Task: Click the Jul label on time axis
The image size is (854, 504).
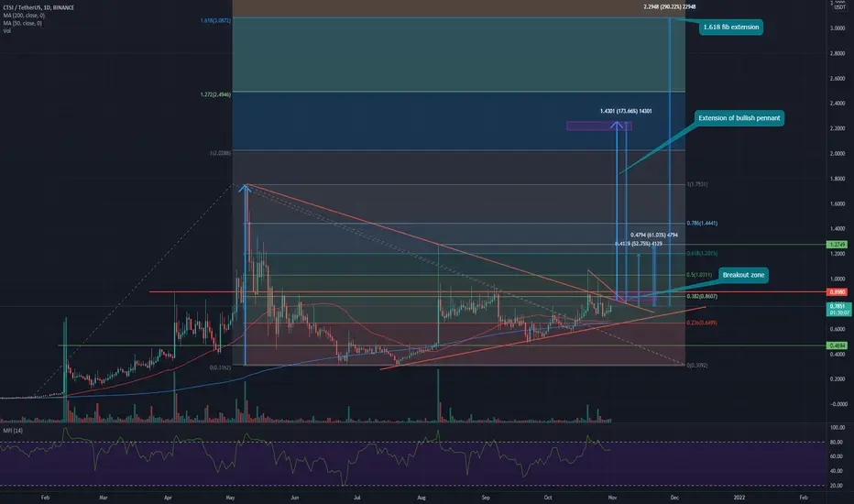Action: click(357, 498)
